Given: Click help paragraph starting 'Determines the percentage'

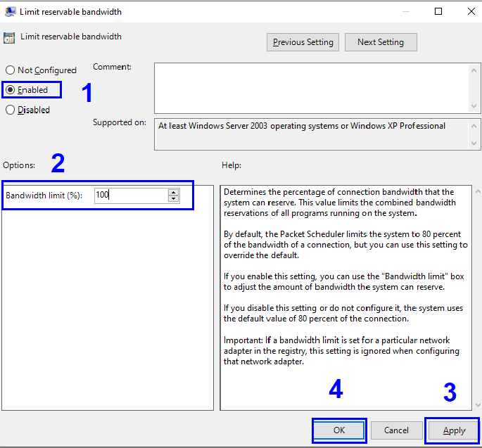Looking at the screenshot, I should coord(340,203).
